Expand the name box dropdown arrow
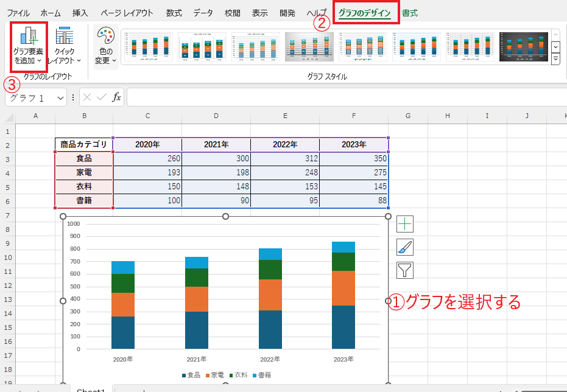 tap(60, 98)
